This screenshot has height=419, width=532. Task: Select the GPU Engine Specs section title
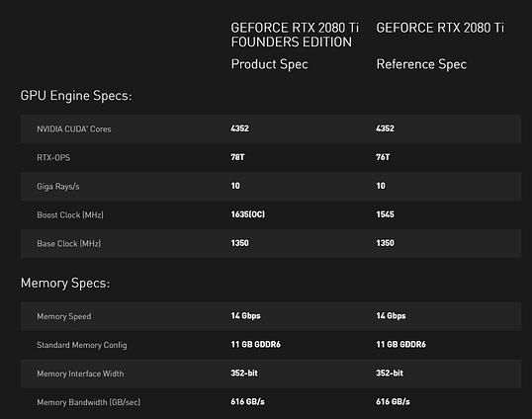pyautogui.click(x=76, y=96)
